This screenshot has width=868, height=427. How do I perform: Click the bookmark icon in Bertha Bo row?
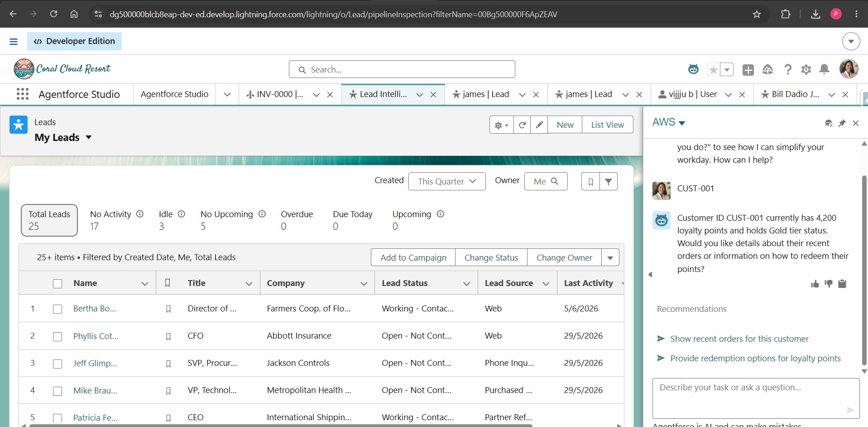pos(168,309)
